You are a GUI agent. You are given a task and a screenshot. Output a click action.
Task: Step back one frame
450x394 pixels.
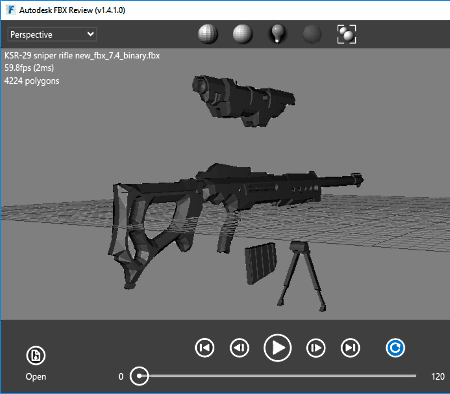[239, 348]
